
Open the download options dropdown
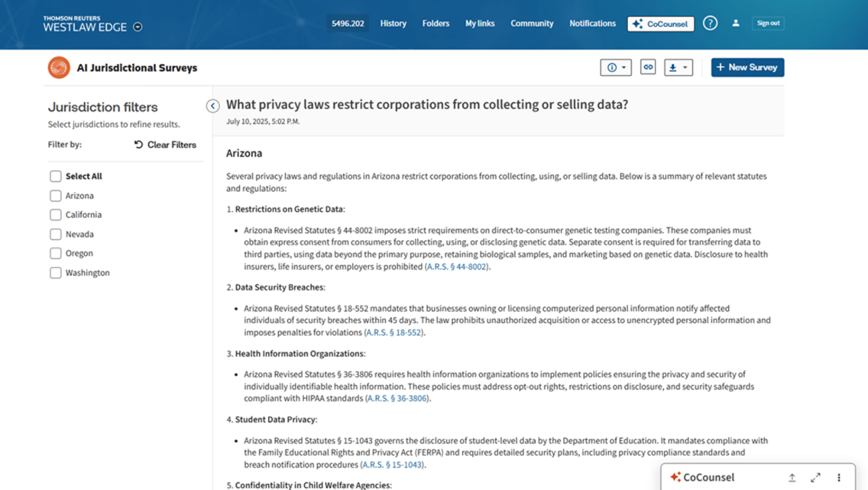678,67
